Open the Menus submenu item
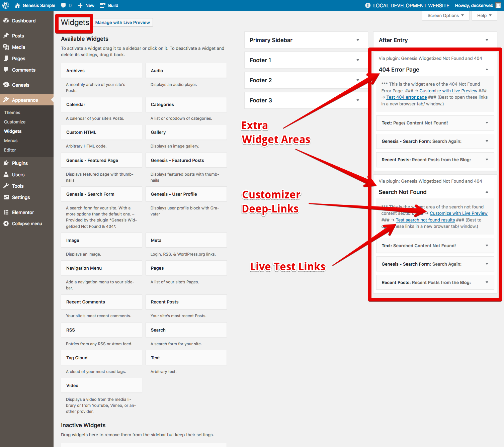The height and width of the screenshot is (447, 504). 11,141
